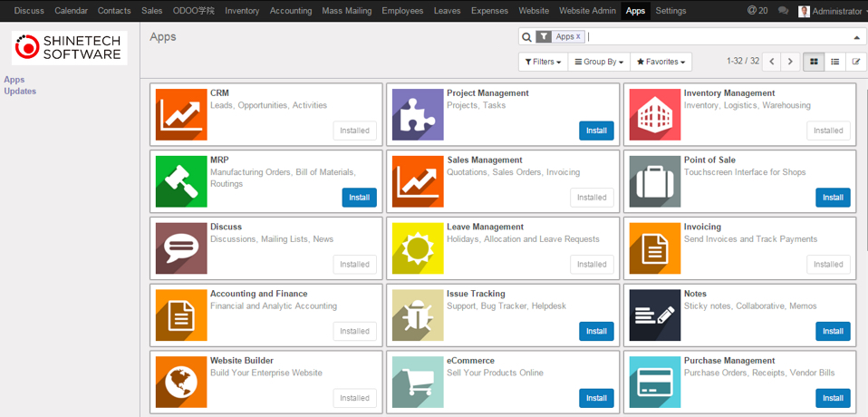Viewport: 868px width, 417px height.
Task: Switch to list view
Action: click(x=834, y=62)
